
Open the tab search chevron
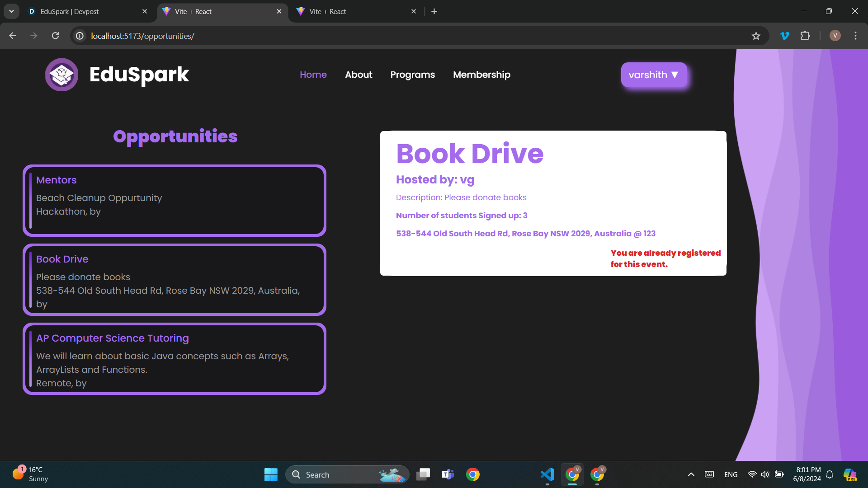[x=11, y=11]
